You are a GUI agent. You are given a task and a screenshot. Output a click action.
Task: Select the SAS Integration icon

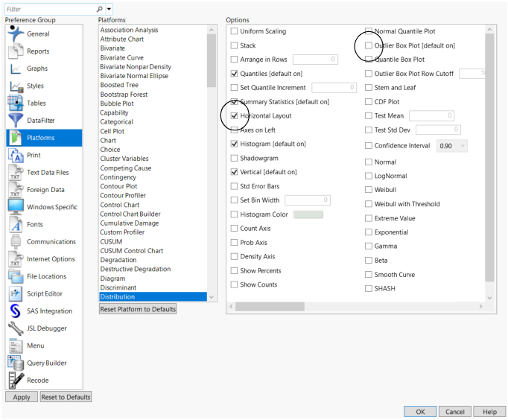pos(16,311)
